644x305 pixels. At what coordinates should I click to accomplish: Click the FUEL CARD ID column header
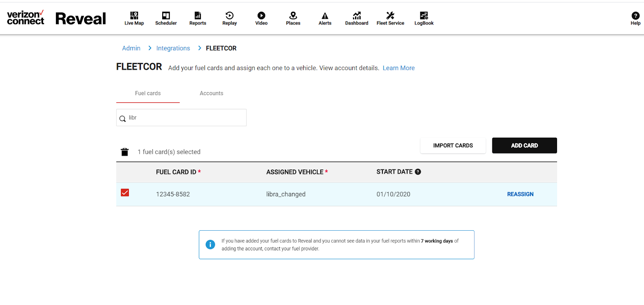click(x=178, y=172)
